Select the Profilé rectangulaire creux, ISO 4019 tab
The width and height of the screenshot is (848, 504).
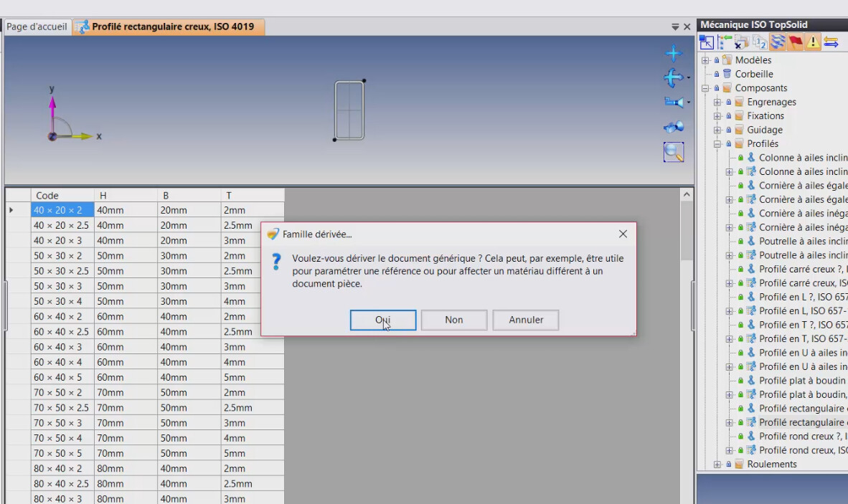click(168, 27)
